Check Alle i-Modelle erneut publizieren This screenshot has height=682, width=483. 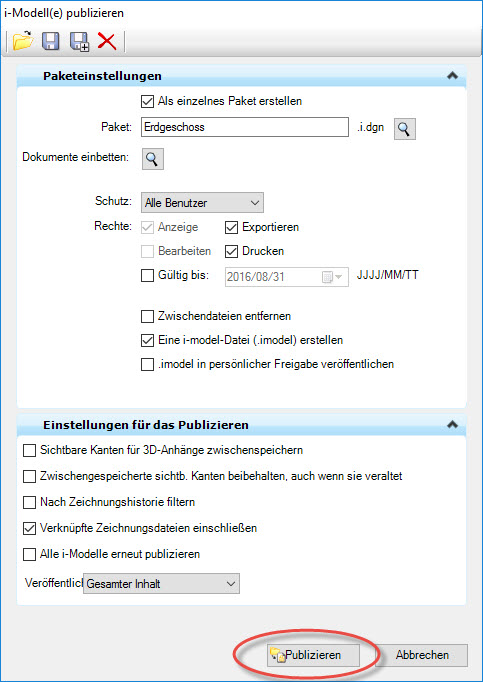coord(30,555)
